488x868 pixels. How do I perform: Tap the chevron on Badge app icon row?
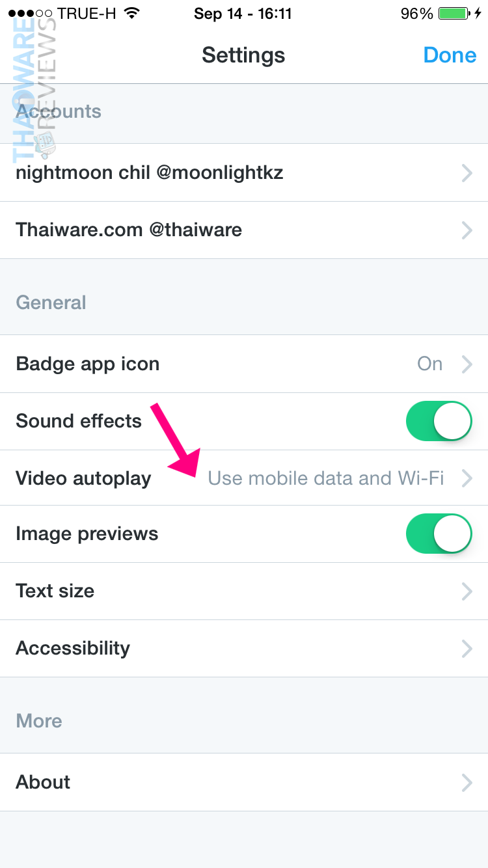pyautogui.click(x=467, y=364)
